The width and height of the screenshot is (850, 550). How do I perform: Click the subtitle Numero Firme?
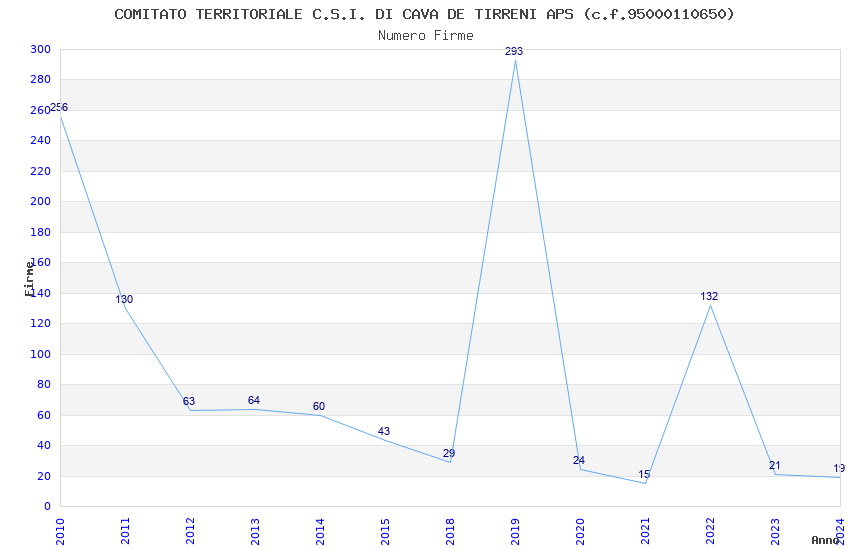pyautogui.click(x=426, y=36)
